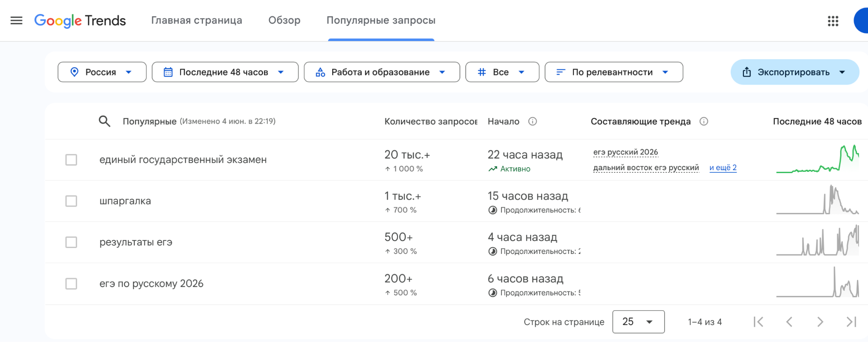
Task: Change sorting via По релевантности dropdown
Action: click(x=614, y=72)
